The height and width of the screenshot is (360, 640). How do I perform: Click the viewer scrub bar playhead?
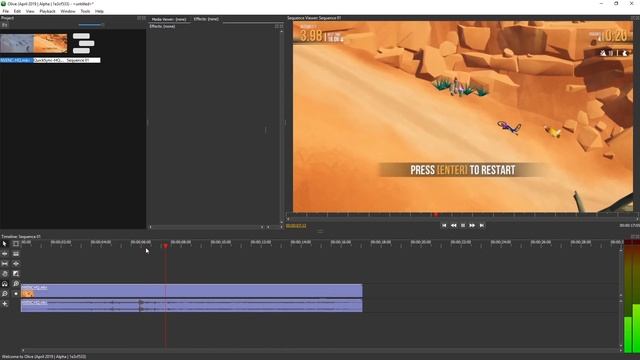436,214
